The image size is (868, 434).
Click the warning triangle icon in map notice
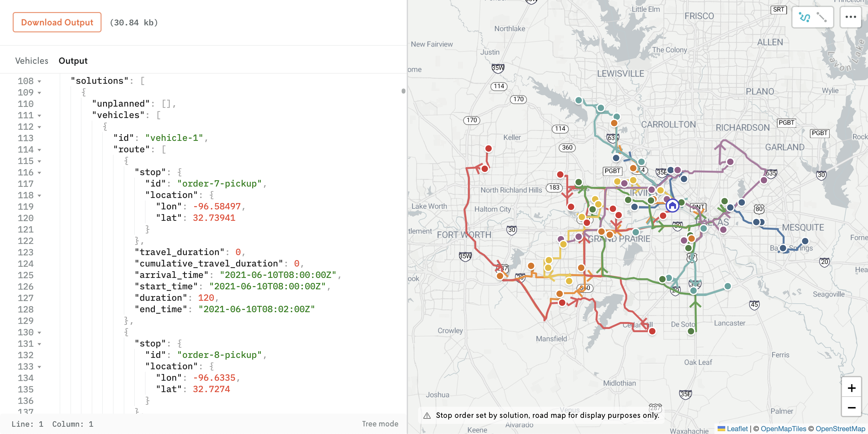(427, 416)
